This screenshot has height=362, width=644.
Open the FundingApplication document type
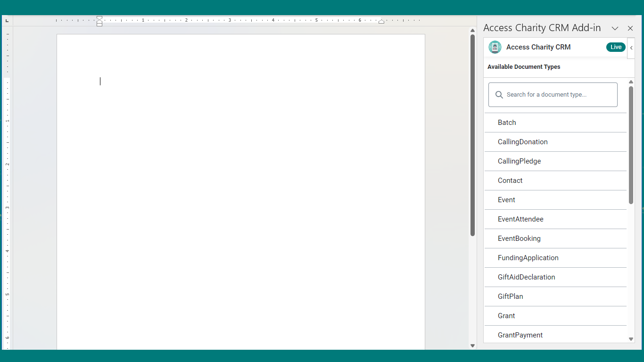(x=555, y=258)
